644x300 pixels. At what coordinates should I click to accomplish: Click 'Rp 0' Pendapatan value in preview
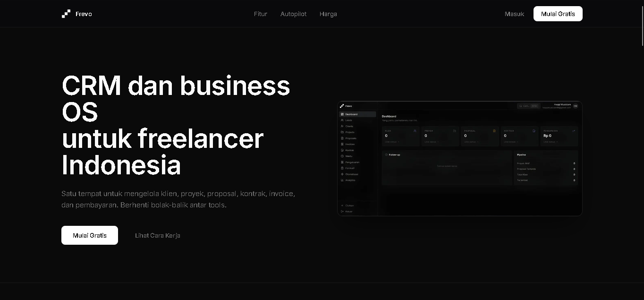coord(547,136)
